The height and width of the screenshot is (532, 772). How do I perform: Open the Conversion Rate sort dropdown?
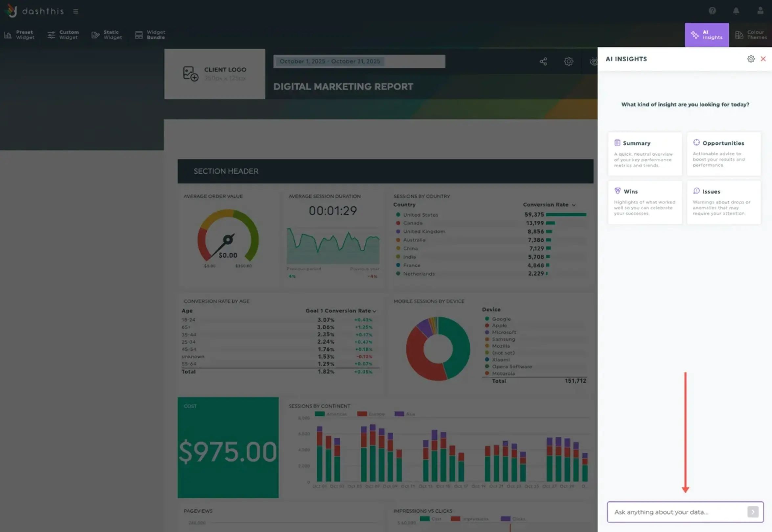click(574, 205)
